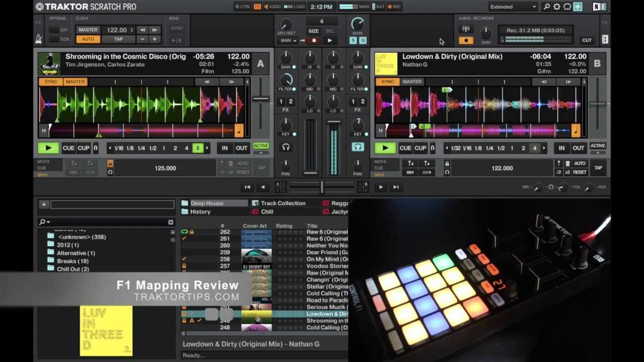Decrease master clock tempo with minus button
Image resolution: width=644 pixels, height=362 pixels.
[143, 39]
